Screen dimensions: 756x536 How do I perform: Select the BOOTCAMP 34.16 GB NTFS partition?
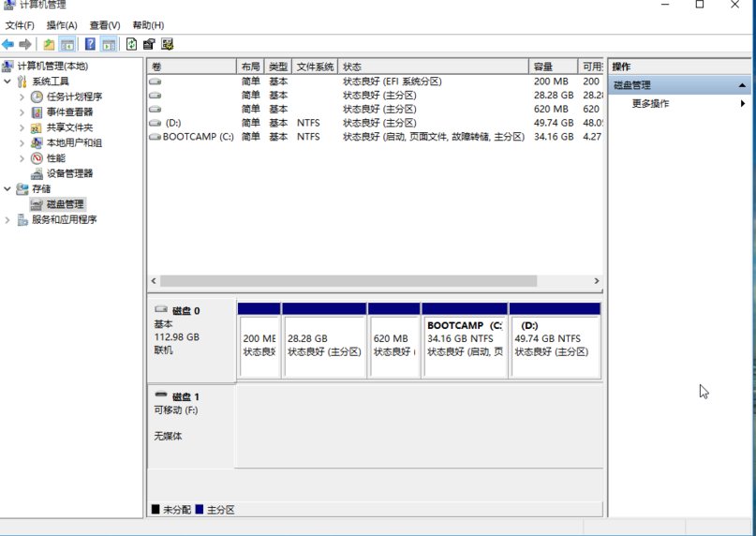(x=465, y=340)
